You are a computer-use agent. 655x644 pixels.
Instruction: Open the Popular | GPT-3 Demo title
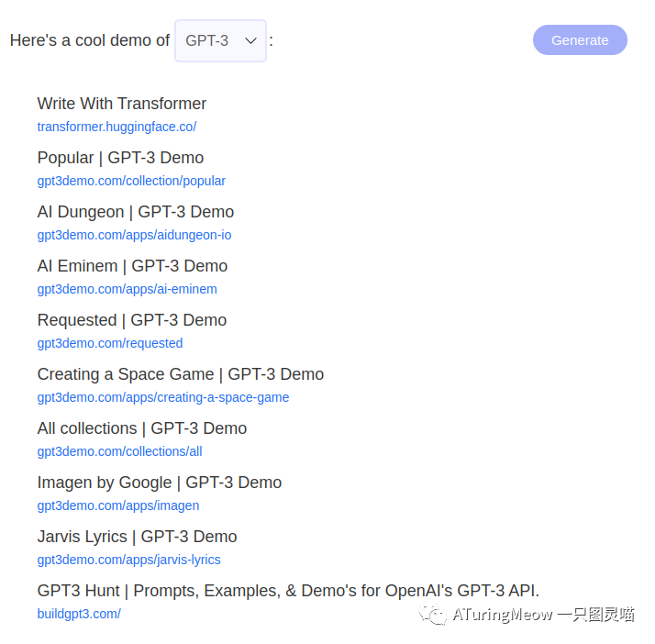tap(120, 158)
